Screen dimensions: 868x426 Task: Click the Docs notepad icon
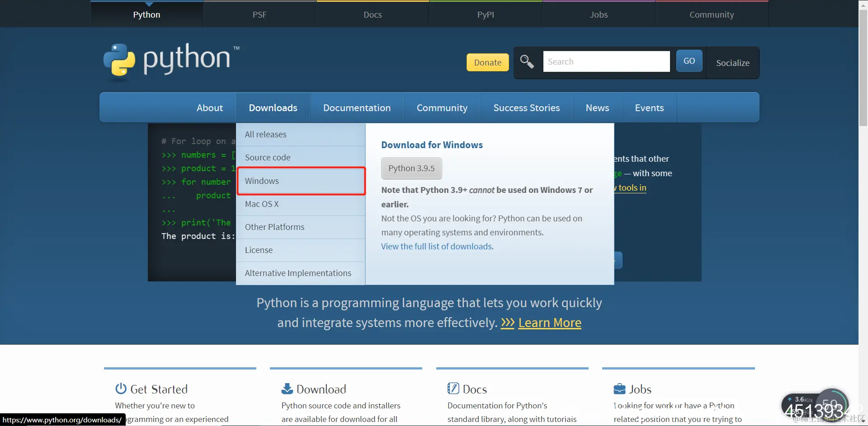click(x=453, y=389)
